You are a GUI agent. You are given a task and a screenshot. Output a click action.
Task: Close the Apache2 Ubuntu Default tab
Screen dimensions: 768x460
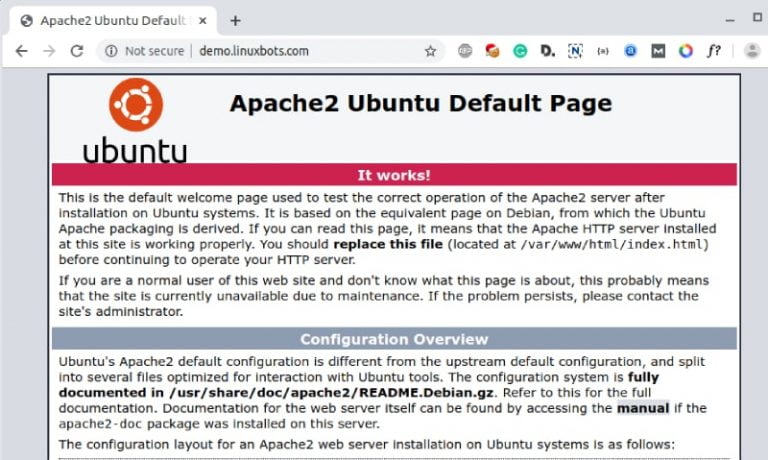(x=203, y=21)
